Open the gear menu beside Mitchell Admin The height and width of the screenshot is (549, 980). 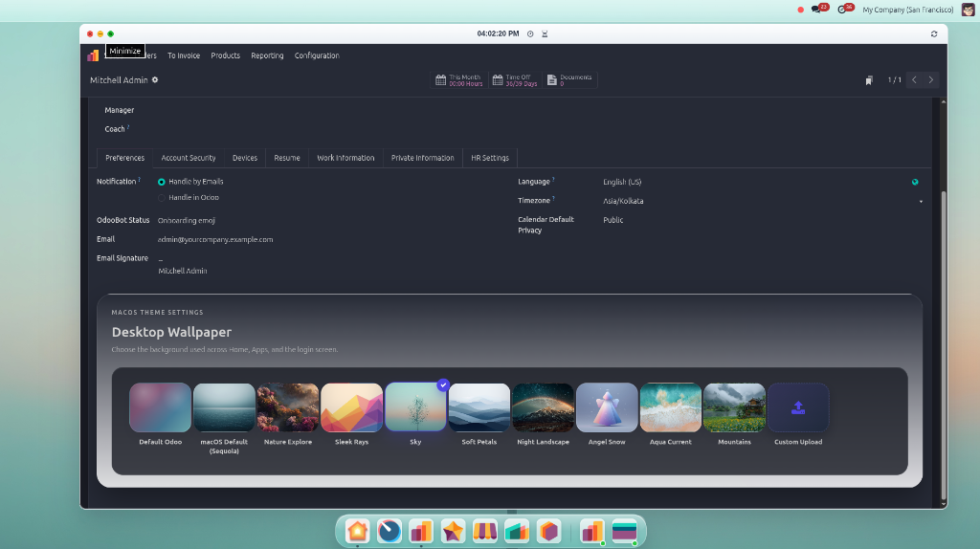[155, 80]
